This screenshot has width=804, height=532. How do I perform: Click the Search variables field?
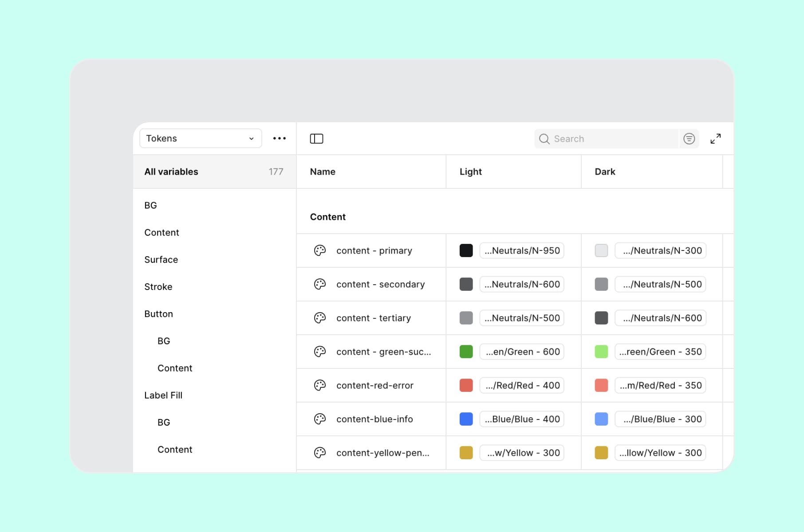pyautogui.click(x=607, y=139)
